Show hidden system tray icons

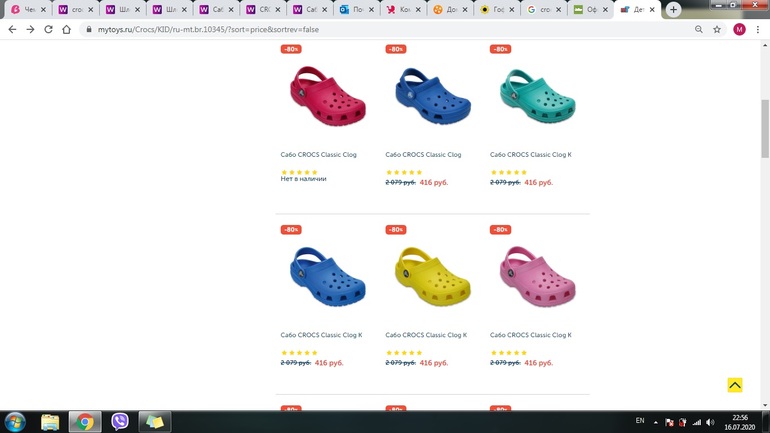coord(656,422)
